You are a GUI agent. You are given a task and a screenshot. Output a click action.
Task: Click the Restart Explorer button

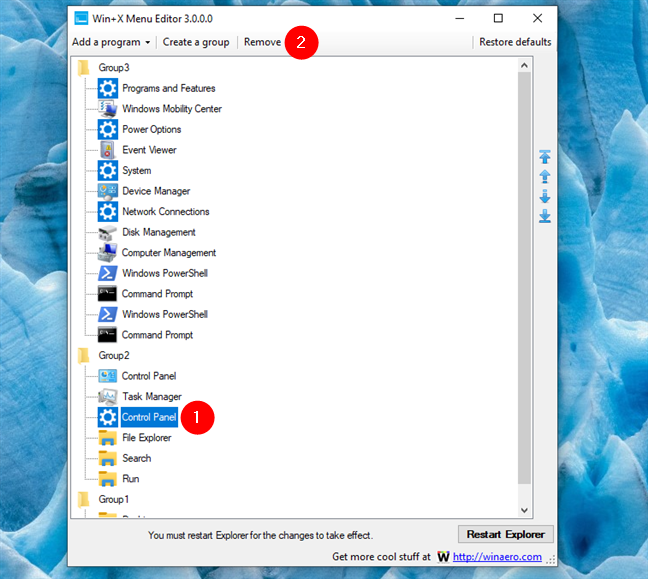point(505,534)
